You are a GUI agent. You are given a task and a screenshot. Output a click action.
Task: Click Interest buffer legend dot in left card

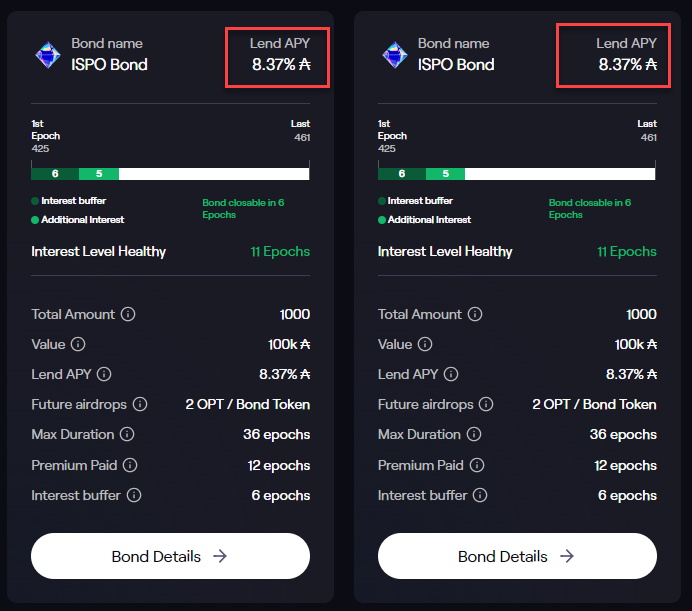(x=35, y=201)
